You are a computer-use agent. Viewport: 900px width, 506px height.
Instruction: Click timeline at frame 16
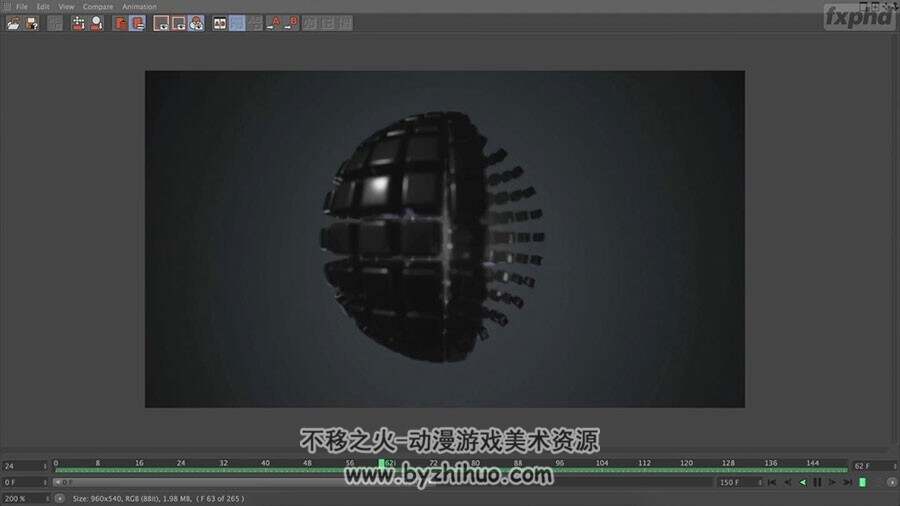[139, 464]
